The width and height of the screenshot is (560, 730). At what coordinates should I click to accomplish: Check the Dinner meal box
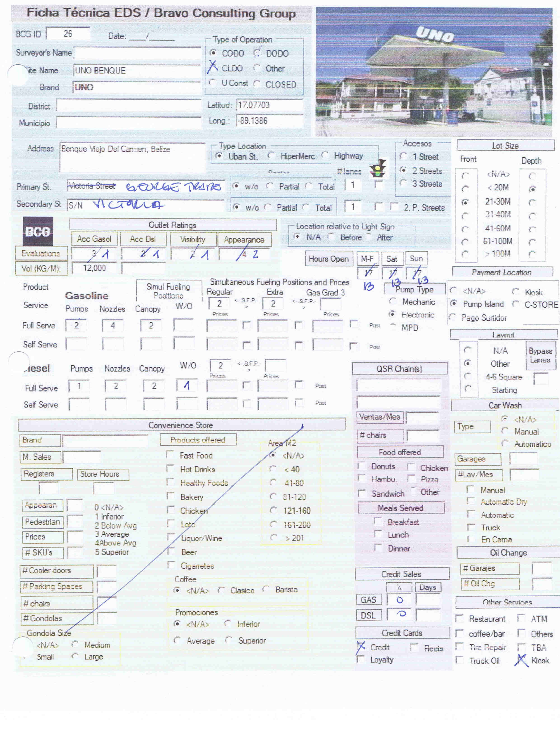click(x=378, y=548)
